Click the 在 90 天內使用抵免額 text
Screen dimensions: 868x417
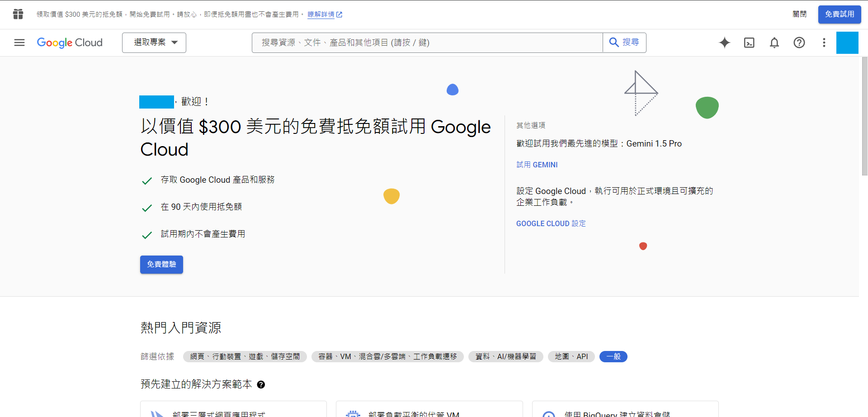click(x=201, y=207)
